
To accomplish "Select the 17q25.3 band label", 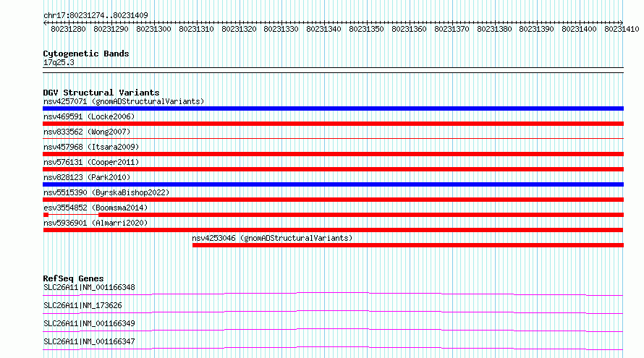I will 59,62.
